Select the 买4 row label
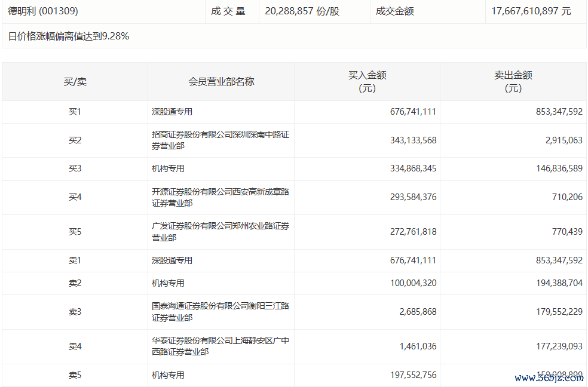 pyautogui.click(x=75, y=197)
